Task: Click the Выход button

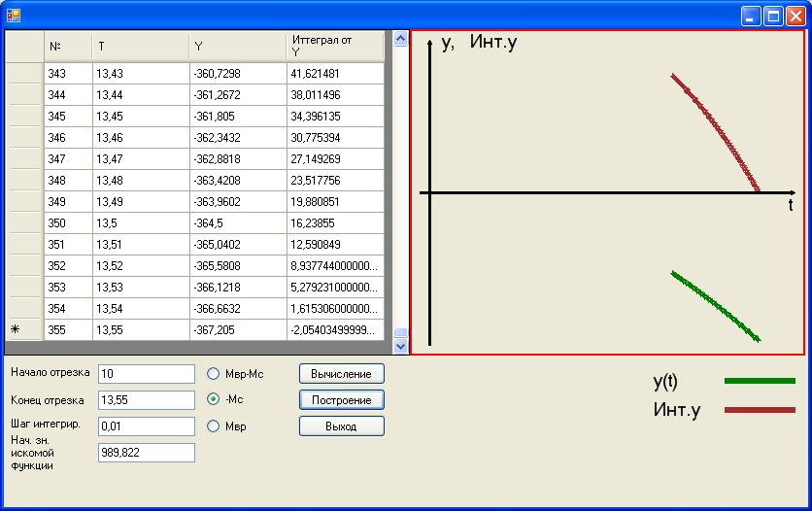Action: tap(342, 426)
